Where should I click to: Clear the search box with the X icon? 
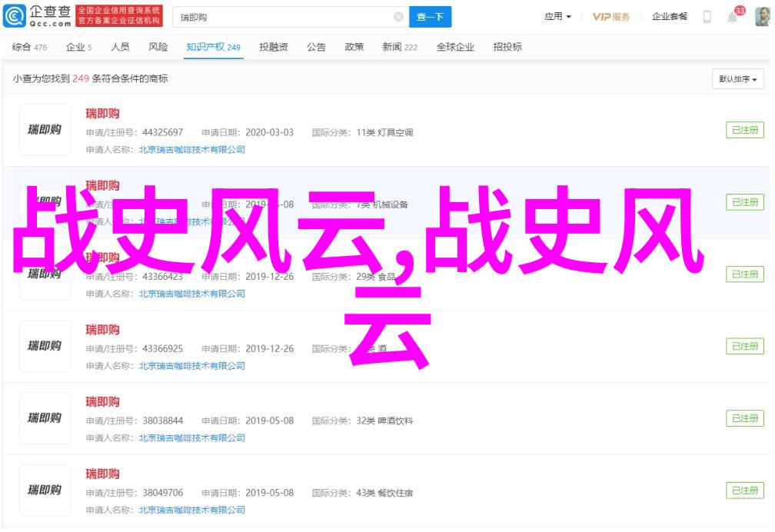point(398,18)
